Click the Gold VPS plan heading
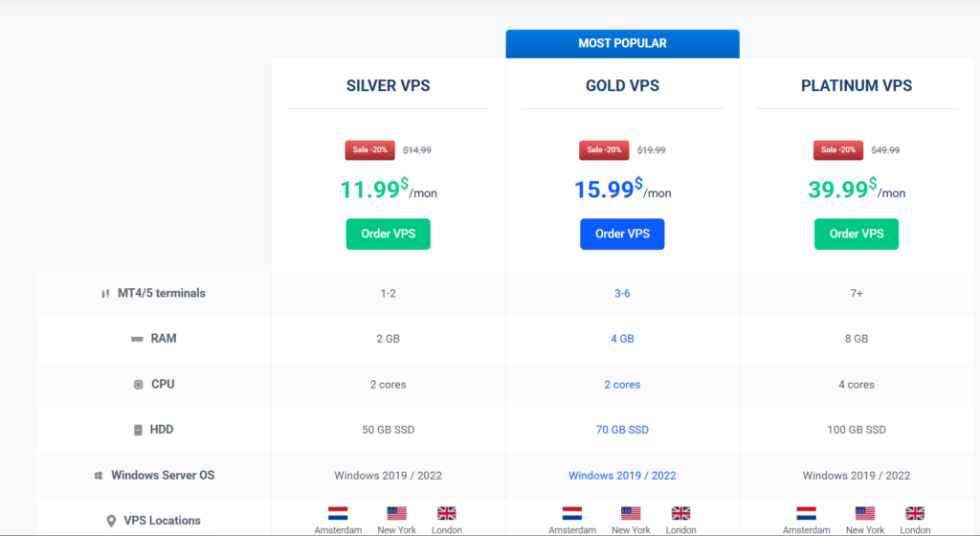 tap(622, 85)
